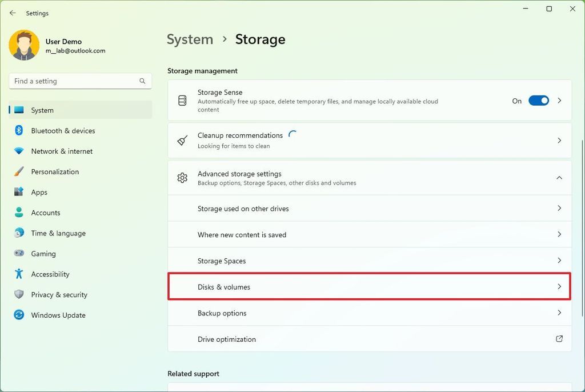
Task: Click the Cleanup recommendations broom icon
Action: click(182, 141)
